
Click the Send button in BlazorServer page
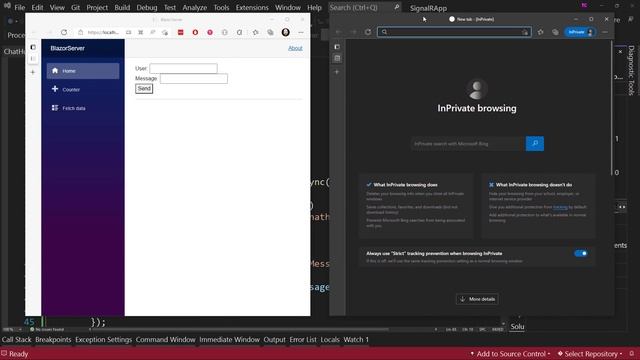click(x=144, y=89)
